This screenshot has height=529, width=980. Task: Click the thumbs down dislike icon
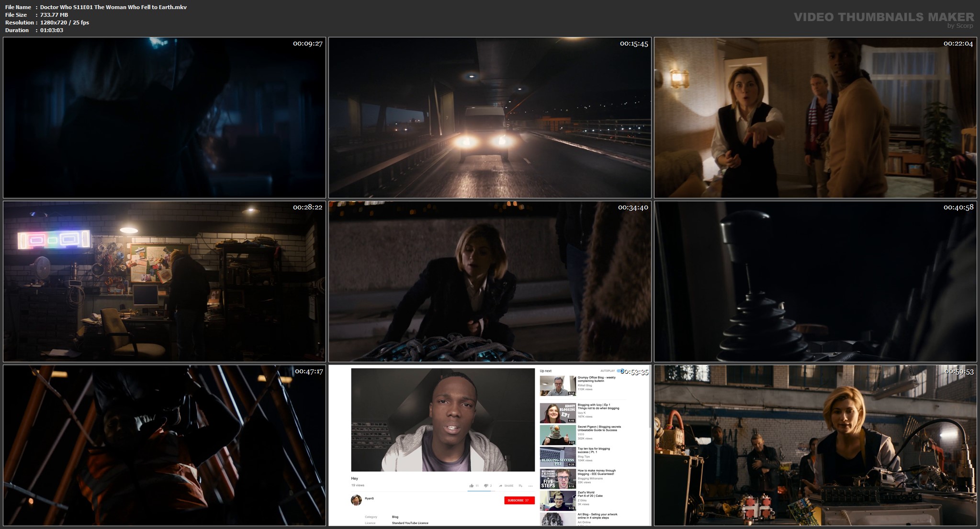(x=485, y=486)
